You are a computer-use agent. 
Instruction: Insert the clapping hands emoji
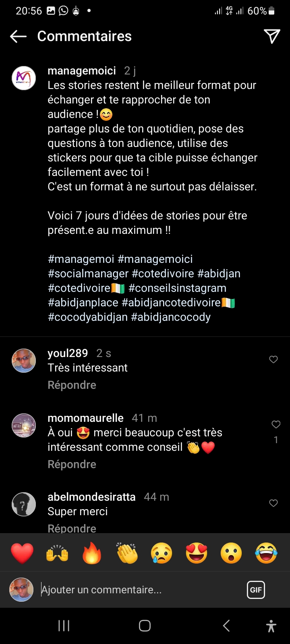[127, 553]
